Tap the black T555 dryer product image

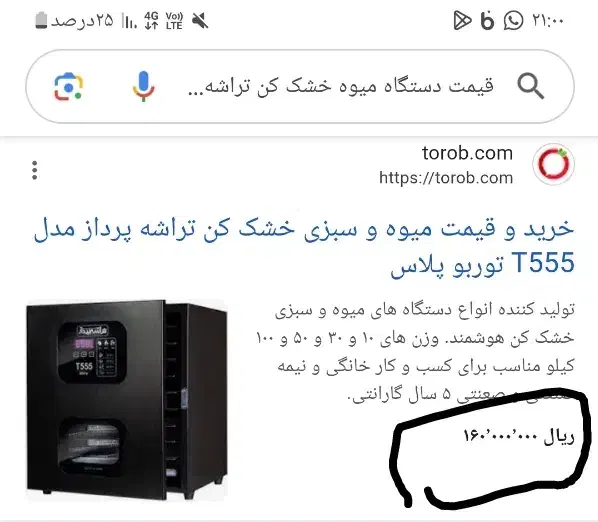coord(127,400)
